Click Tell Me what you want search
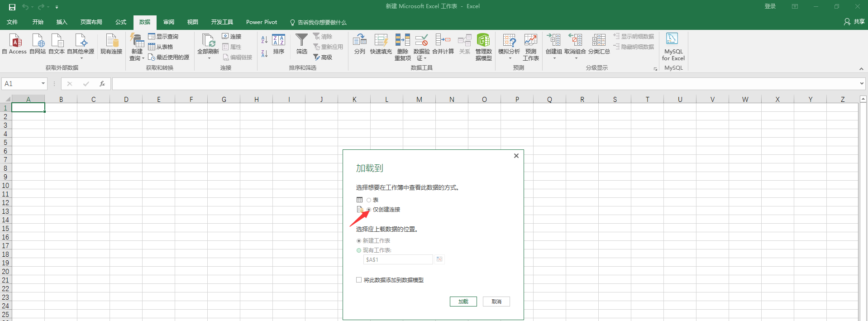Screen dimensions: 868x321 tap(318, 22)
